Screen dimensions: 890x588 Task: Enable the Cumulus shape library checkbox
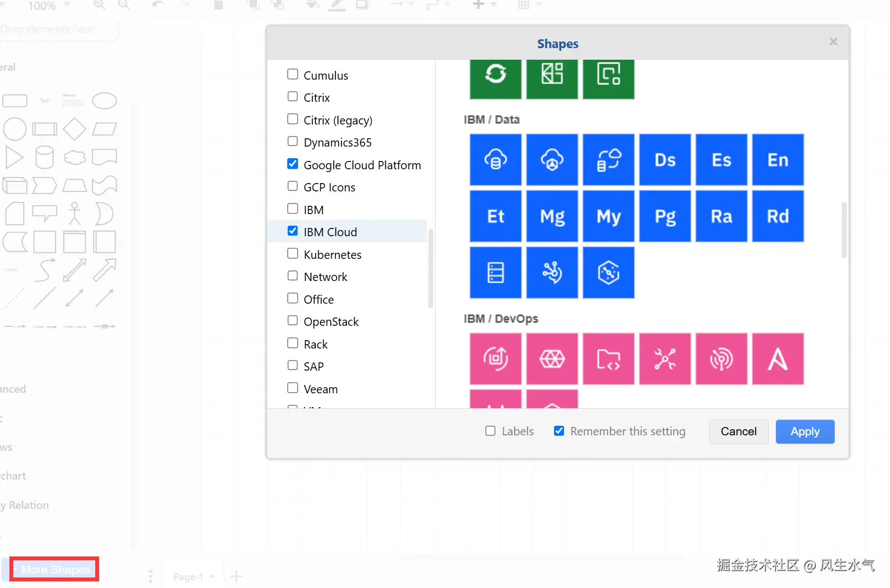click(x=293, y=74)
